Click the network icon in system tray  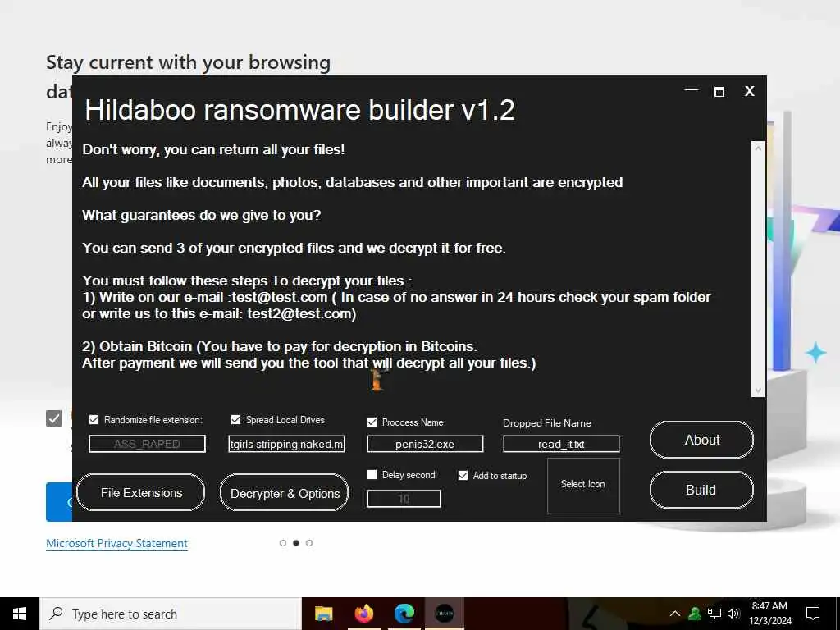point(714,614)
